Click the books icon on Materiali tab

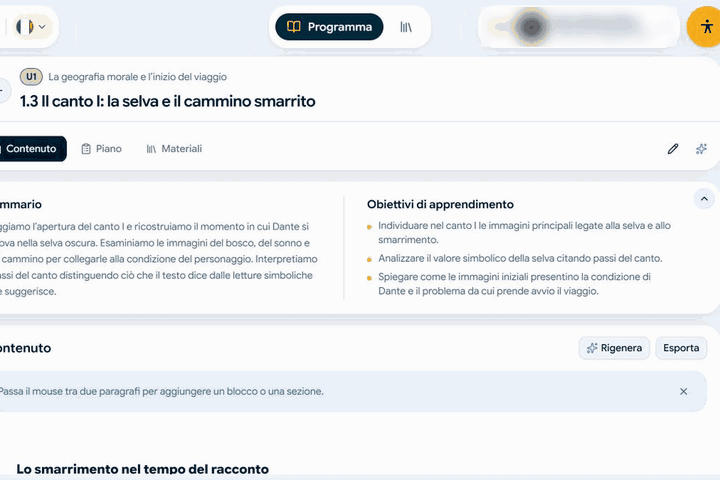(151, 149)
